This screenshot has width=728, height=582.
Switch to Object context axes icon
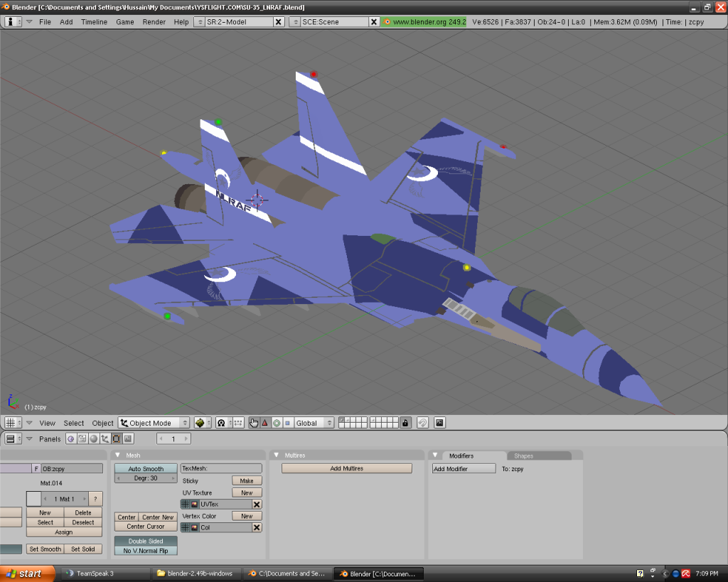click(x=105, y=438)
